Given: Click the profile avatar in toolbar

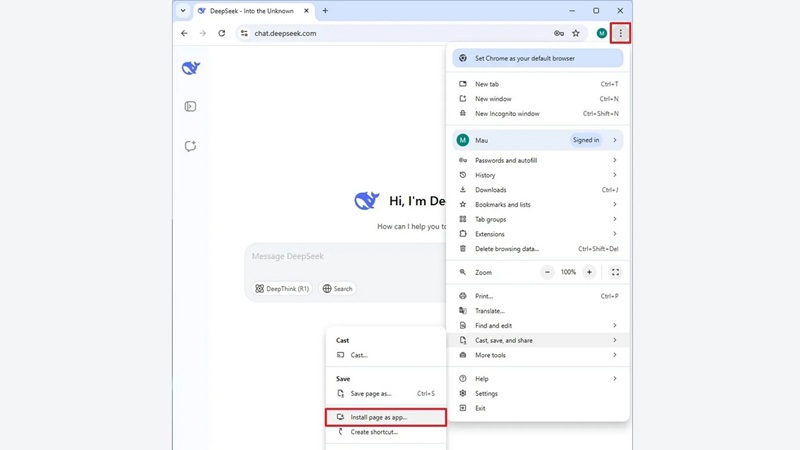Looking at the screenshot, I should tap(601, 33).
